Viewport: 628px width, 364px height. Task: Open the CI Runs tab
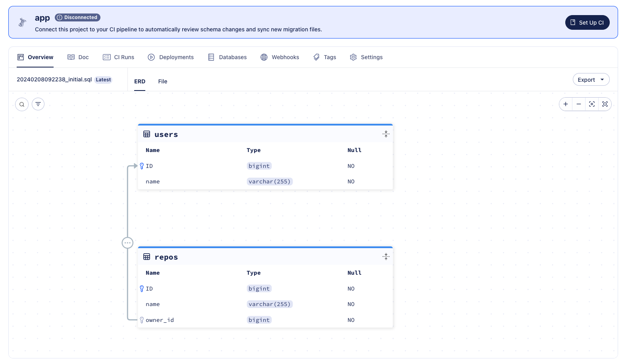point(119,57)
